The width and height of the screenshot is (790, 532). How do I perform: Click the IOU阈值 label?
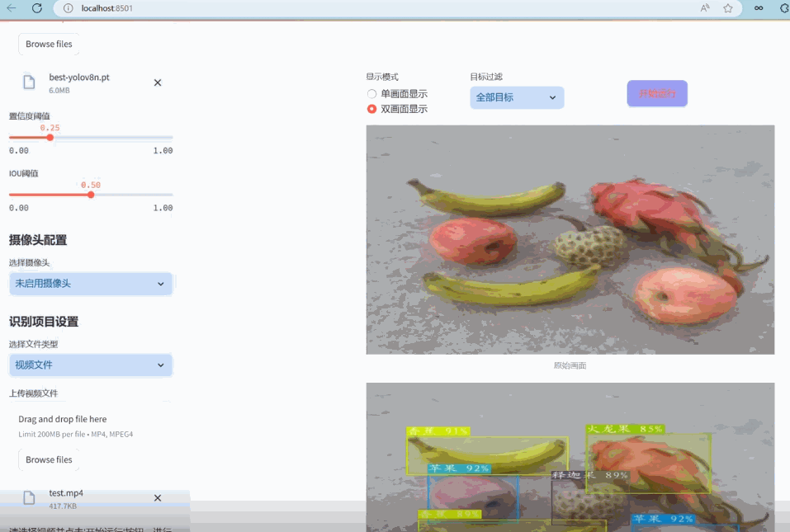tap(24, 174)
